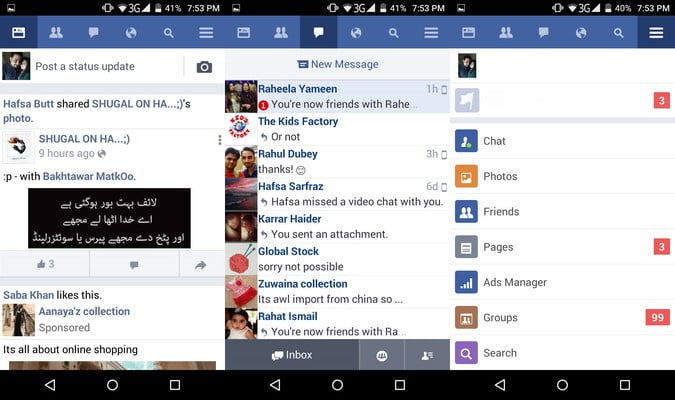Open Groups from the menu
This screenshot has height=400, width=675.
pos(562,318)
